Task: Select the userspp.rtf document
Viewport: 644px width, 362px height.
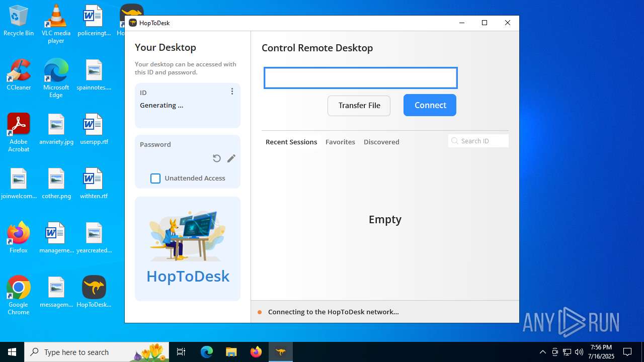Action: (x=94, y=130)
